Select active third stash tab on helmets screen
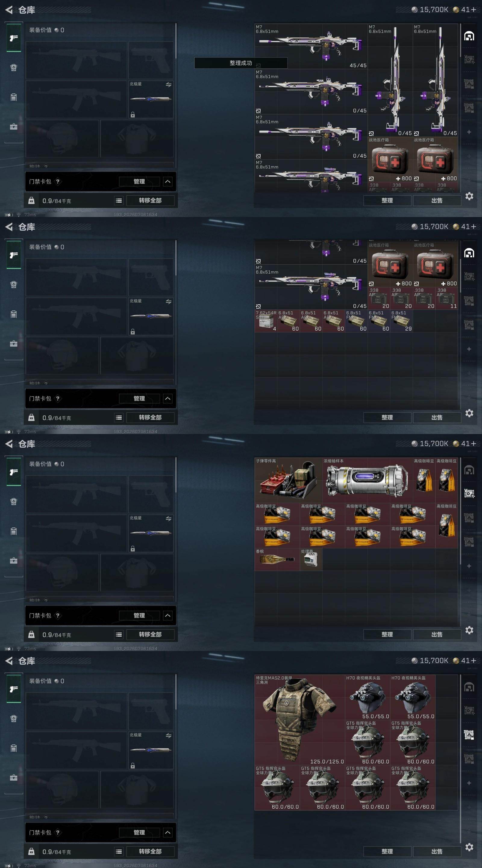This screenshot has height=868, width=482. coord(469,734)
